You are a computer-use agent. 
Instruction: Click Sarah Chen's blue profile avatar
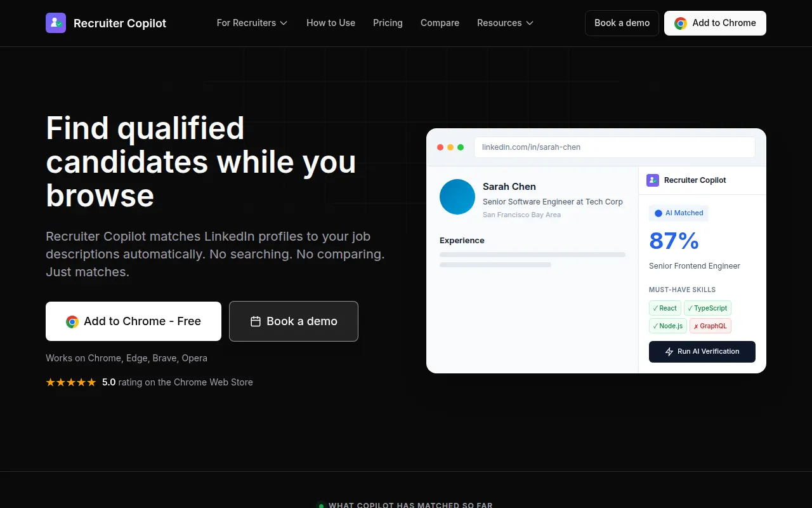tap(457, 197)
